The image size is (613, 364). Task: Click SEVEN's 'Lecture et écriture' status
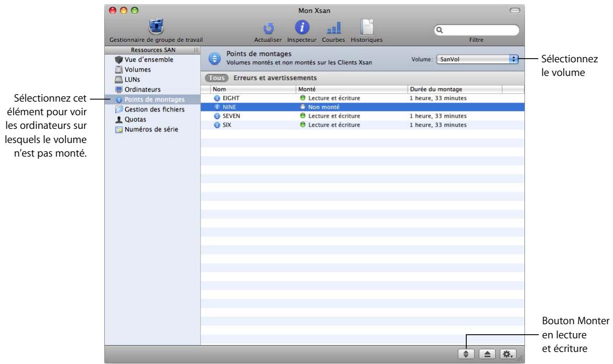[x=334, y=116]
